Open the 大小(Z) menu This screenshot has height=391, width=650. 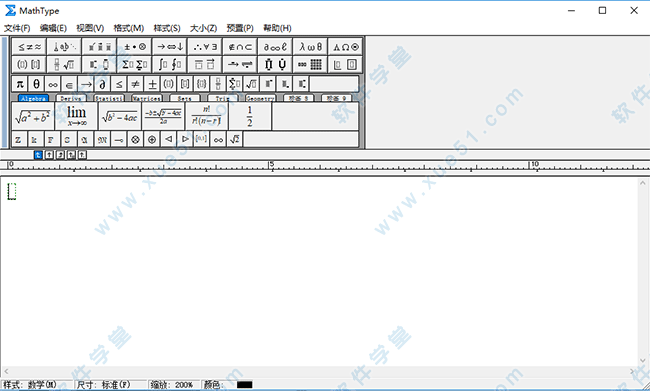click(x=203, y=28)
